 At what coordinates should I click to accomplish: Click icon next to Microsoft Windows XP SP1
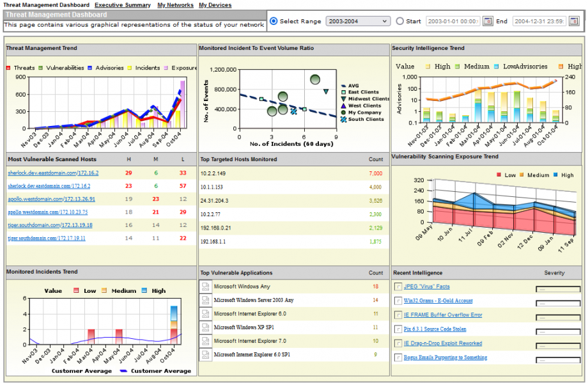point(206,327)
